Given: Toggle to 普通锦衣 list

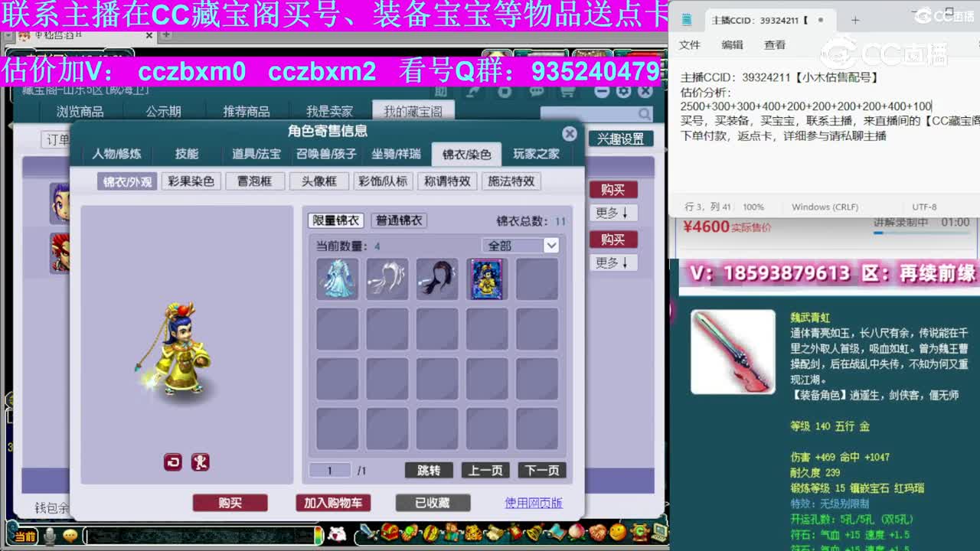Looking at the screenshot, I should [399, 220].
